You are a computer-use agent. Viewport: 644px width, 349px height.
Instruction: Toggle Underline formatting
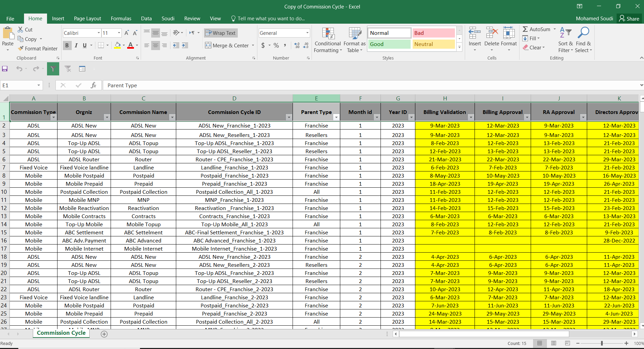pyautogui.click(x=85, y=45)
